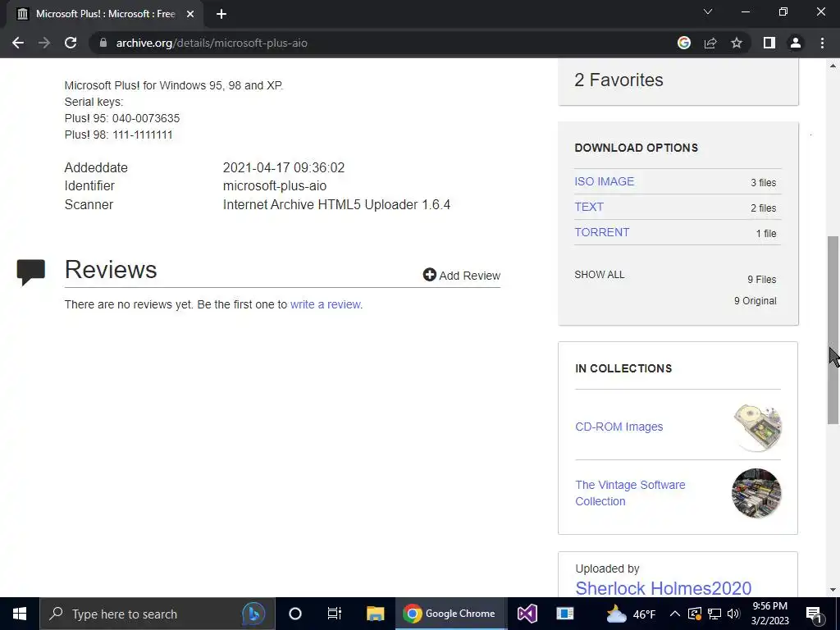Screen dimensions: 840x630
Task: Open the weather widget showing 46°F
Action: pos(631,614)
